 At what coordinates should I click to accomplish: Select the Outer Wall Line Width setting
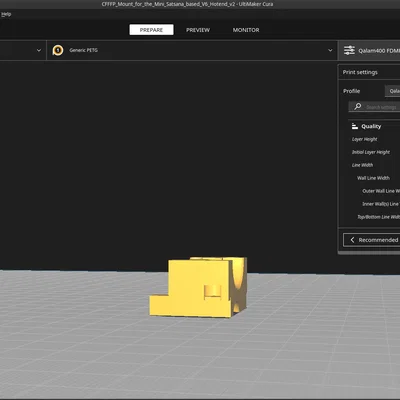pyautogui.click(x=381, y=191)
